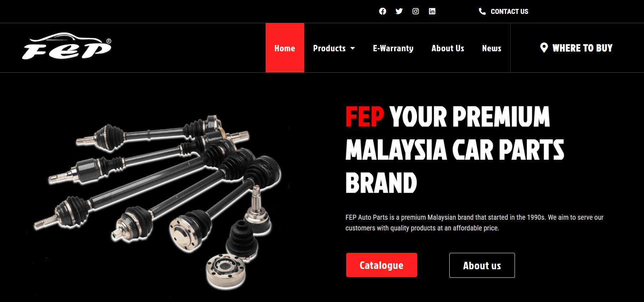This screenshot has height=302, width=644.
Task: Open the Twitter social icon
Action: 399,11
